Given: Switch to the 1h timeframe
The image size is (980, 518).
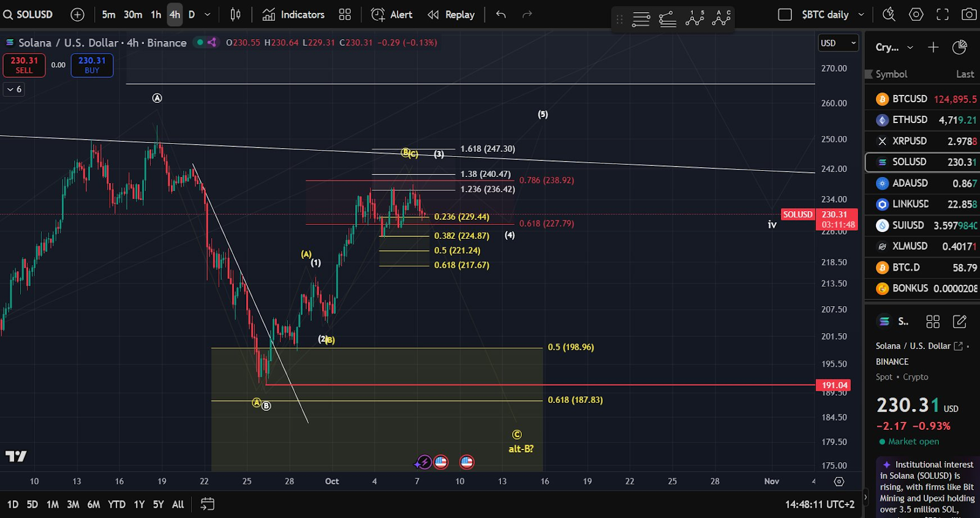Looking at the screenshot, I should coord(156,15).
